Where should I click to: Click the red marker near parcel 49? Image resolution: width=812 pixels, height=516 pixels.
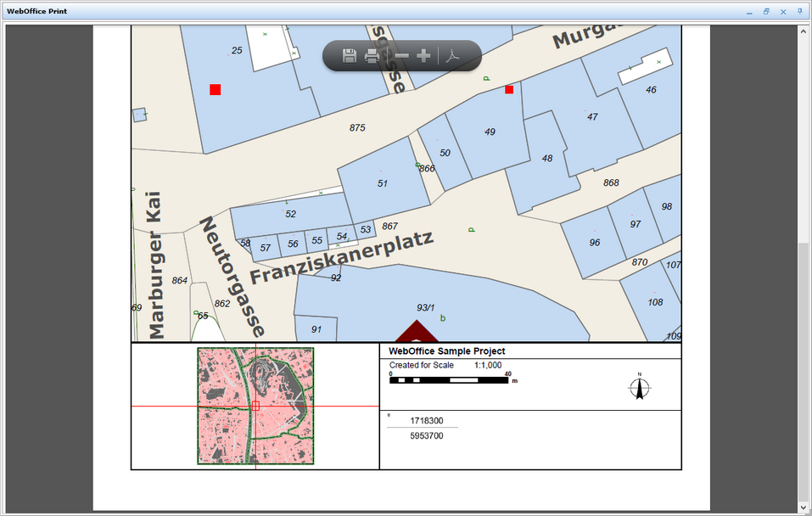point(507,89)
